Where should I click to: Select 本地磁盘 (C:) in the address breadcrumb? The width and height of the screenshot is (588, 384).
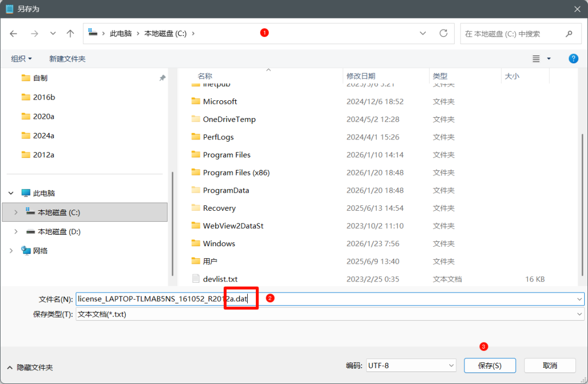166,33
